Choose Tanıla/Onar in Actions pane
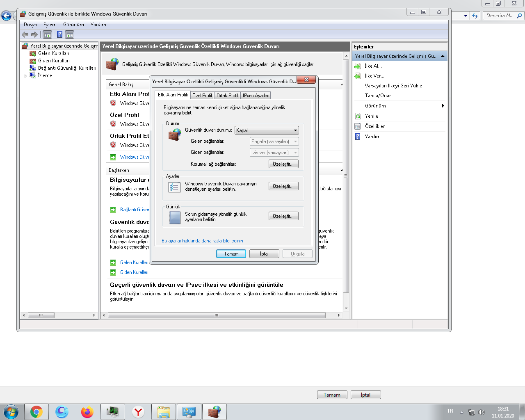This screenshot has height=420, width=525. coord(378,96)
